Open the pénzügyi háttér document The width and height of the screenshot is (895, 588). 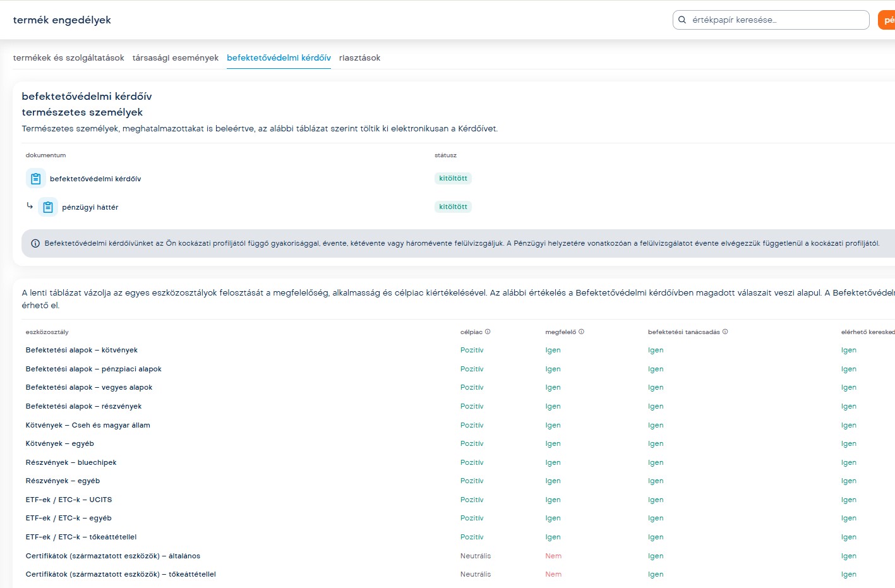pos(90,207)
